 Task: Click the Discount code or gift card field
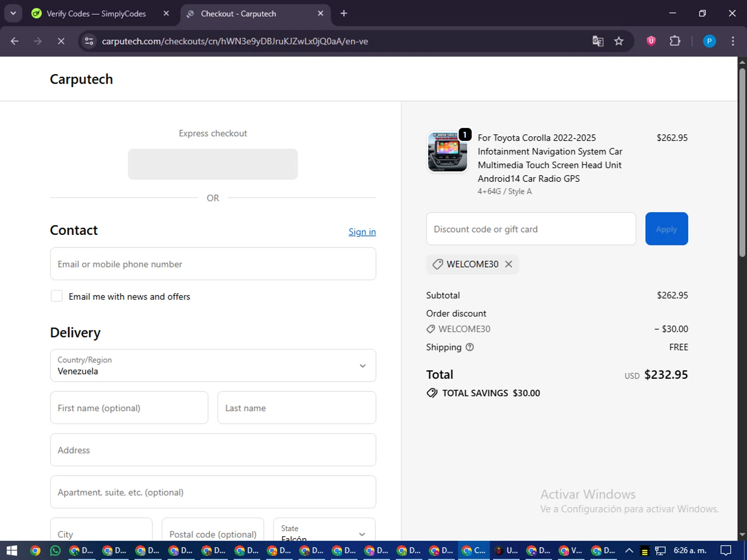click(x=531, y=229)
